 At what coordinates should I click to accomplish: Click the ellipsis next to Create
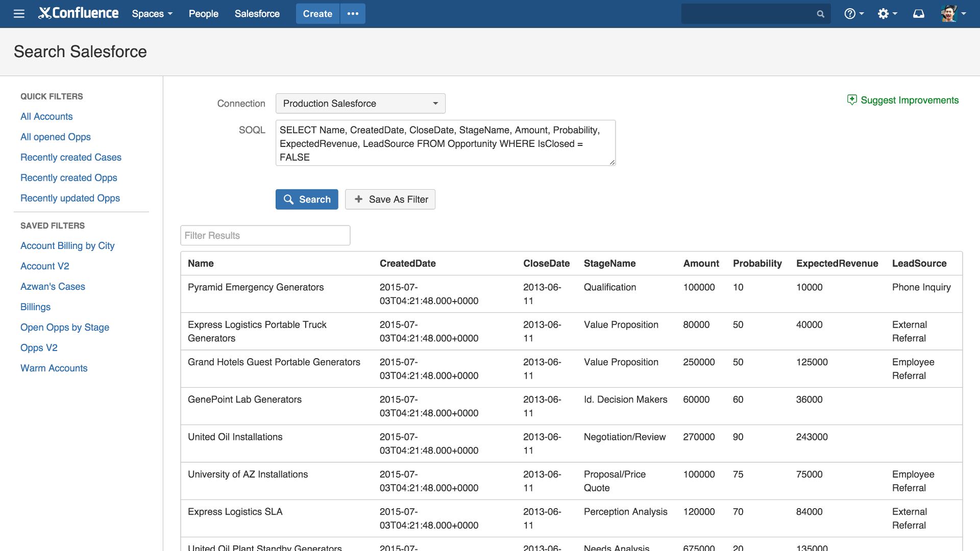click(353, 14)
